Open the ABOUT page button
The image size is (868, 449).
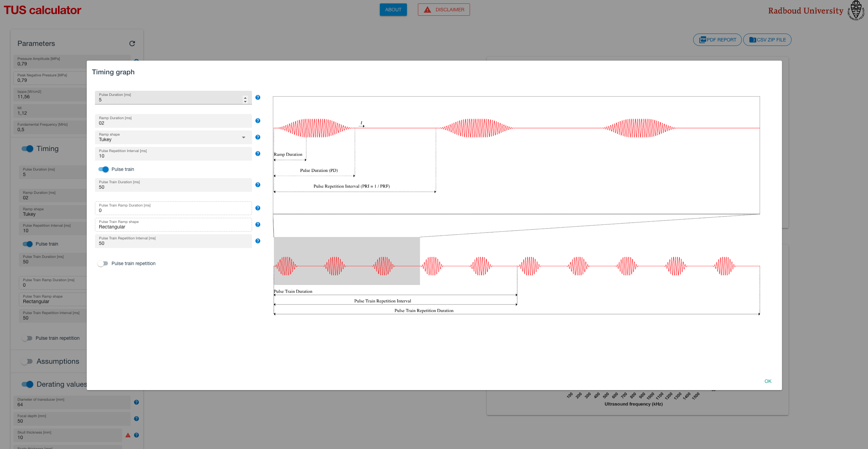pyautogui.click(x=393, y=10)
